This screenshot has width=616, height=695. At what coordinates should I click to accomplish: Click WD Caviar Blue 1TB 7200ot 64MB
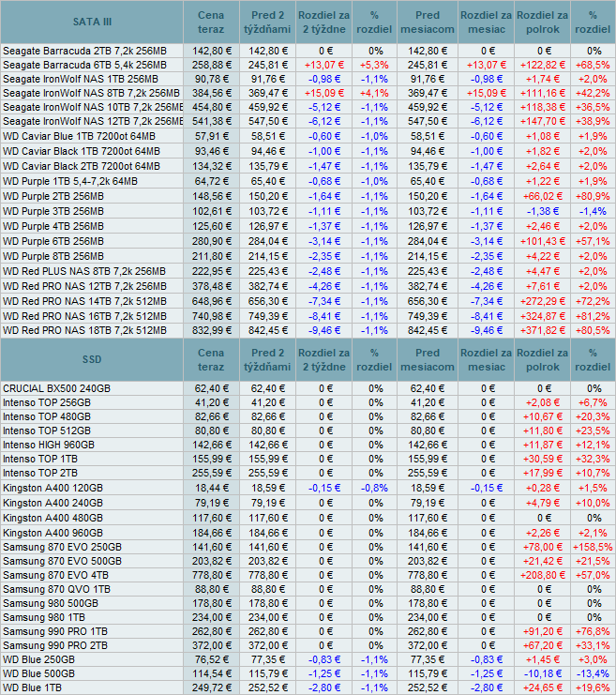click(x=79, y=137)
